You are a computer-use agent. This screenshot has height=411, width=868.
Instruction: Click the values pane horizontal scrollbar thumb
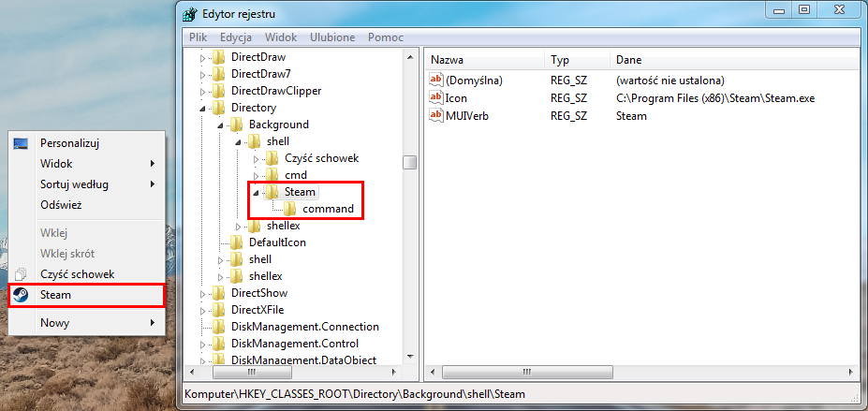pos(527,373)
